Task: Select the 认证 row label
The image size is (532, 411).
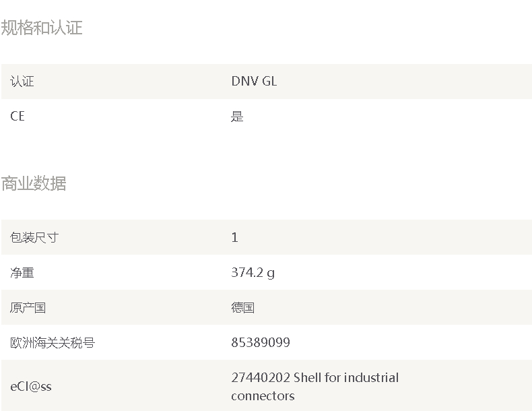Action: [22, 82]
